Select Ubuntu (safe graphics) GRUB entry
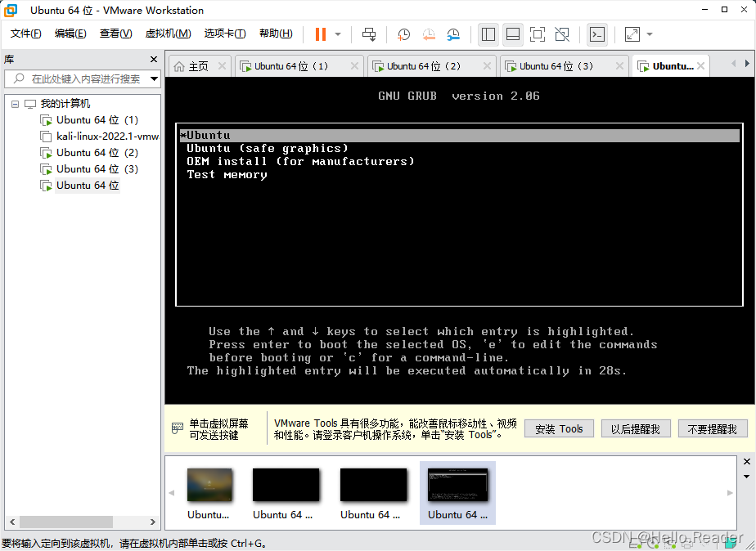 267,148
